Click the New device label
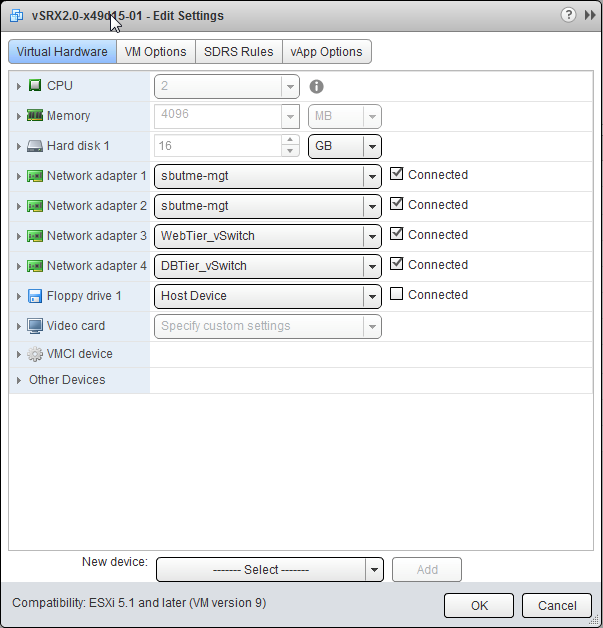The width and height of the screenshot is (603, 628). click(x=115, y=562)
